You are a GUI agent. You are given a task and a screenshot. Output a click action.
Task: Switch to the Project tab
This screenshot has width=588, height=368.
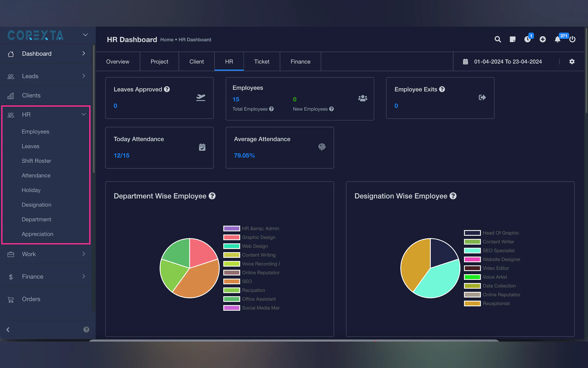click(159, 62)
